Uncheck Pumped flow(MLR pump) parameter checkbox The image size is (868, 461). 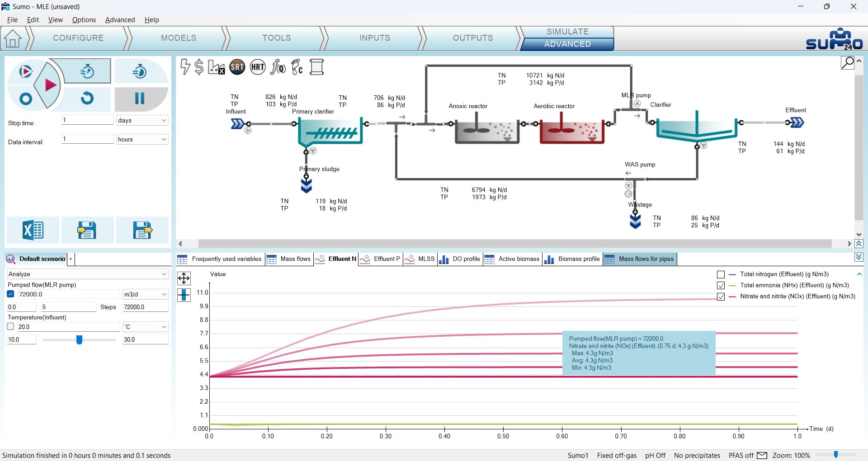click(x=11, y=294)
